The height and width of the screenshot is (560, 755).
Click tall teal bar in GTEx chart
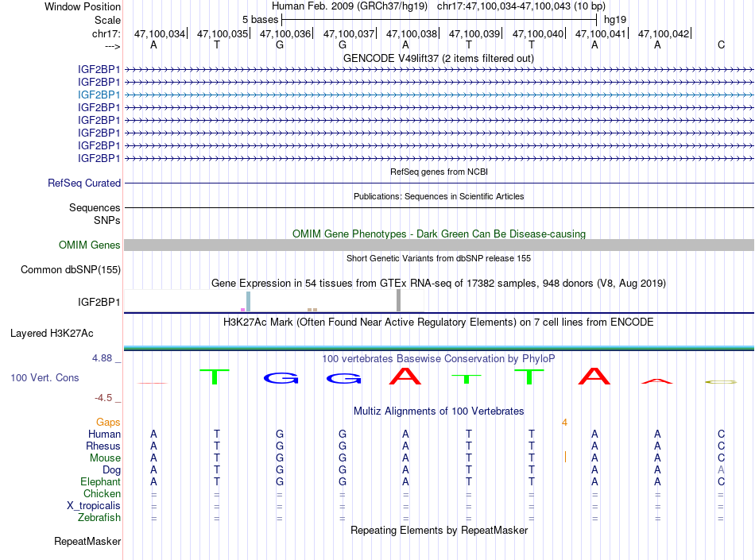[x=248, y=302]
